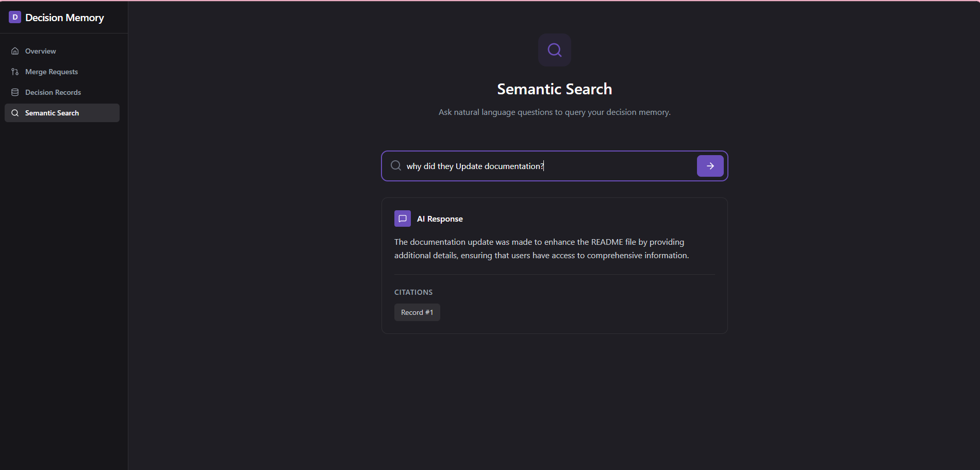Click the sidebar Semantic Search magnifier icon
The height and width of the screenshot is (470, 980).
(15, 113)
